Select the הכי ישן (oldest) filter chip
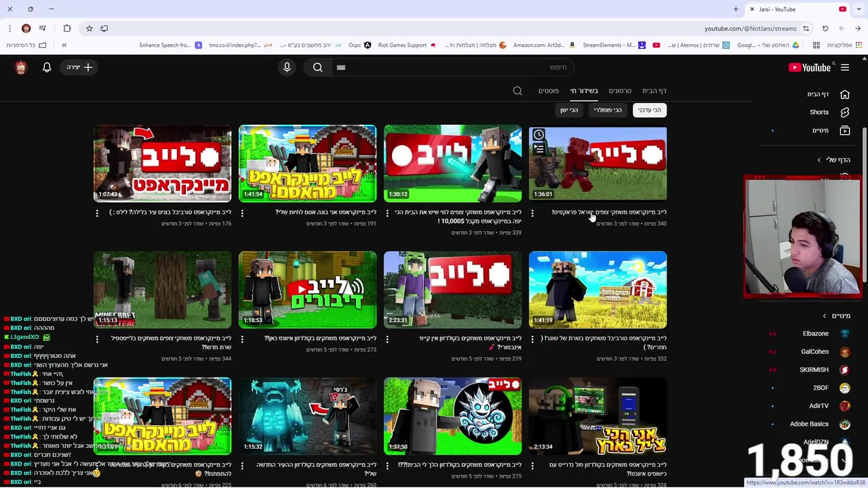Screen dimensions: 868x488 (x=569, y=110)
